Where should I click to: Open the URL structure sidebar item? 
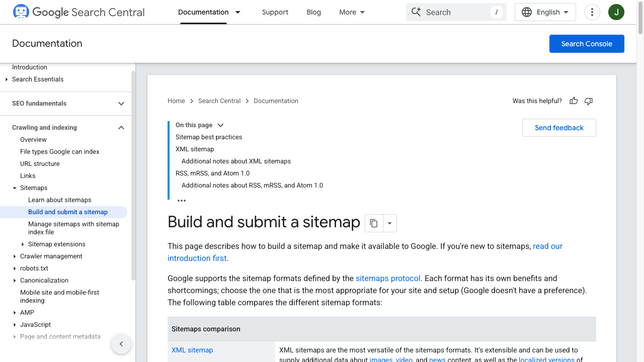(x=40, y=164)
